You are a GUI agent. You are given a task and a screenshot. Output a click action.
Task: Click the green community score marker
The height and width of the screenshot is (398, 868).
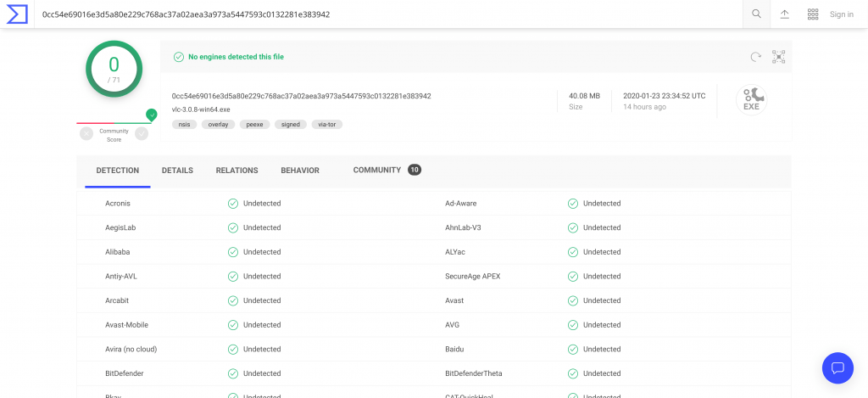(152, 115)
